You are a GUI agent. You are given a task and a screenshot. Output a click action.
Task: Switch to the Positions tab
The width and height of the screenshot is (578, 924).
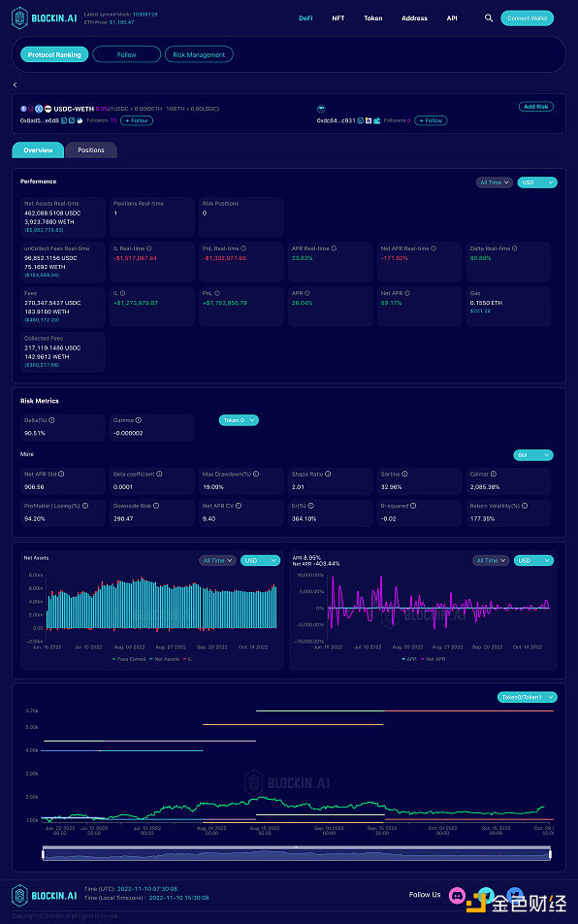[x=91, y=150]
